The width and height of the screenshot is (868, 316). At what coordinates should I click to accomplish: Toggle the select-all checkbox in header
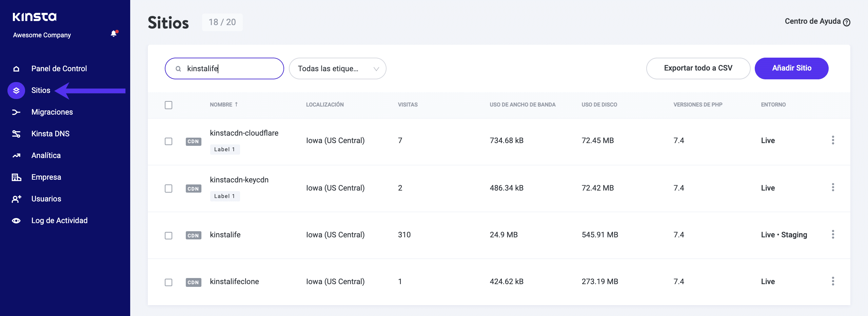click(169, 105)
